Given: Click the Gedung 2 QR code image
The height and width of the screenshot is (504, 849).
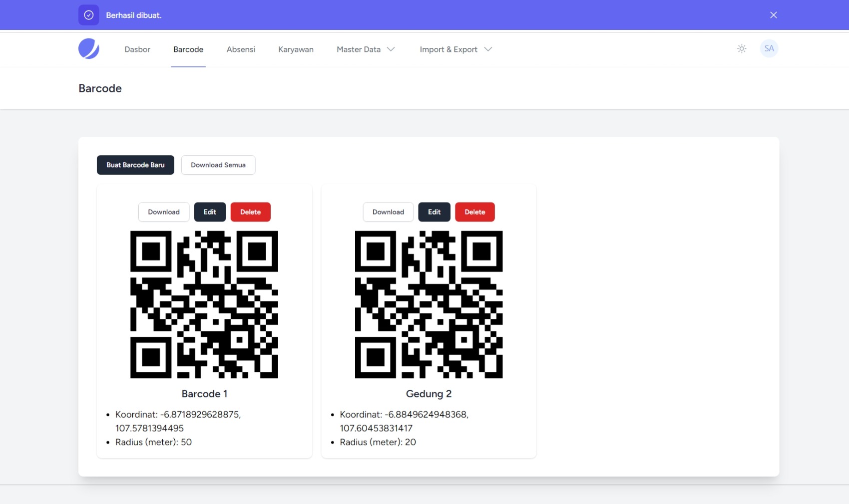Looking at the screenshot, I should (428, 304).
